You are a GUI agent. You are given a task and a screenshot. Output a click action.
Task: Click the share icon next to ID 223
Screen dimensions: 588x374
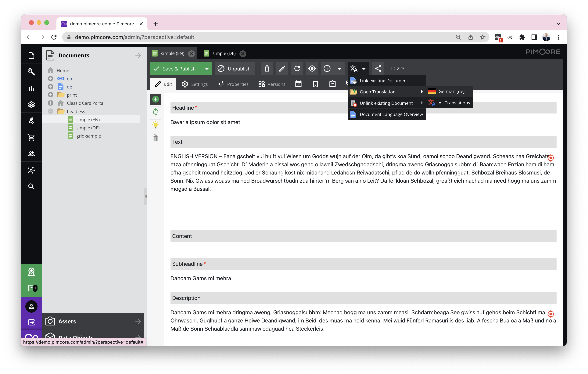(x=378, y=69)
